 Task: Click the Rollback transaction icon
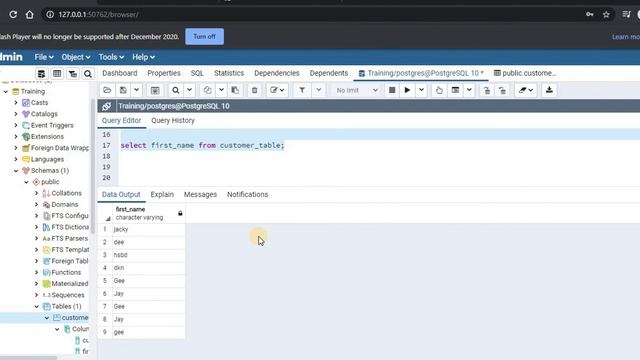click(x=502, y=90)
